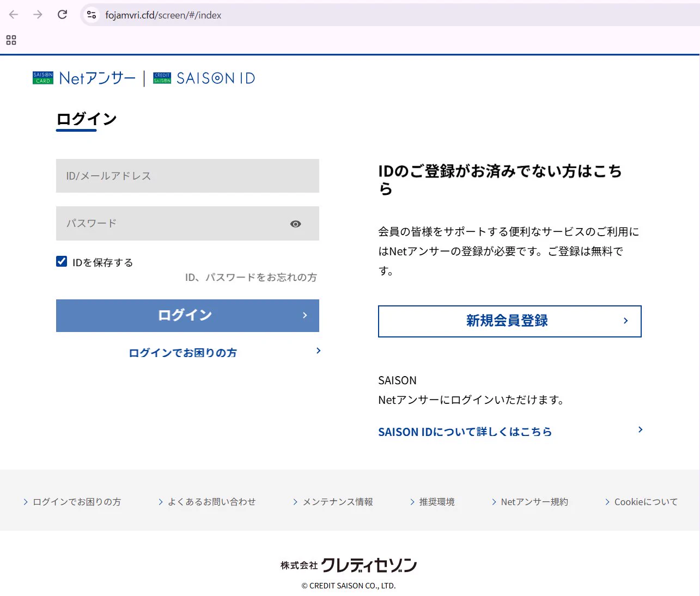
Task: Open the apps grid icon below toolbar
Action: coord(11,40)
